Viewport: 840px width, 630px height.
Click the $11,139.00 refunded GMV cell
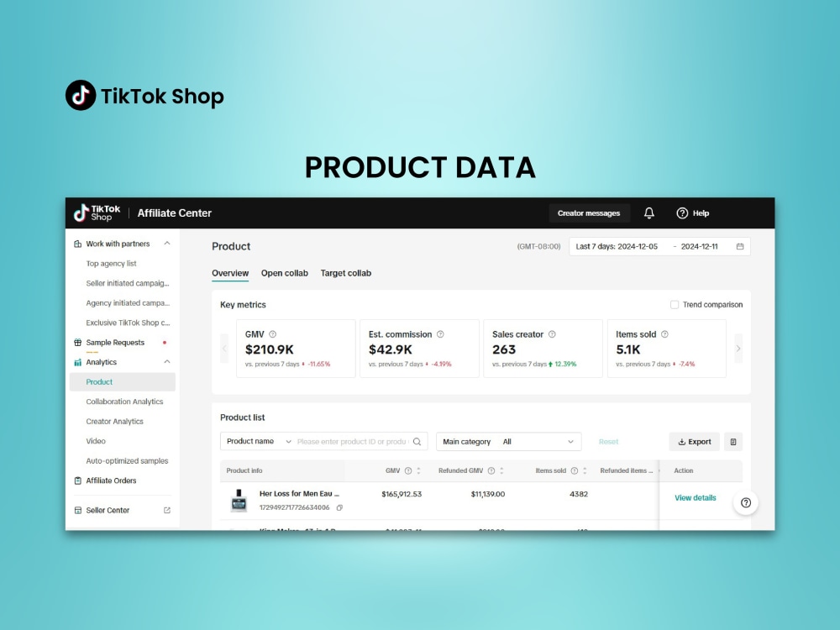tap(487, 494)
